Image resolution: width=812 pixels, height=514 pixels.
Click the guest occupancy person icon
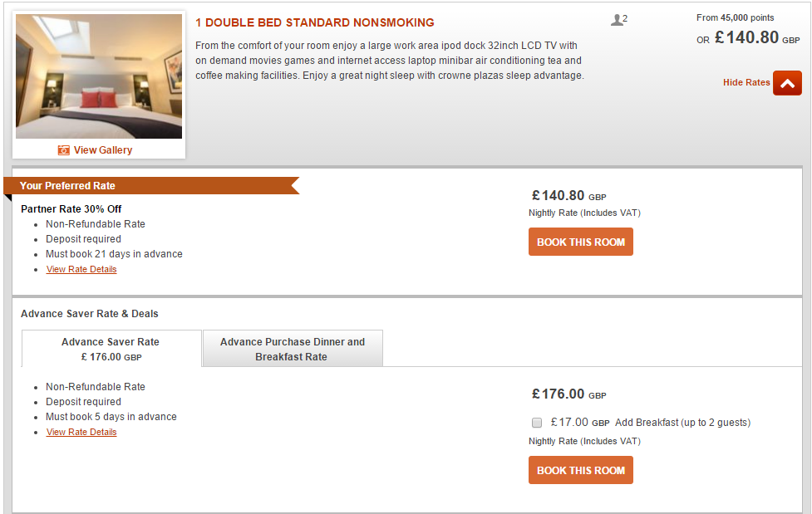(616, 20)
